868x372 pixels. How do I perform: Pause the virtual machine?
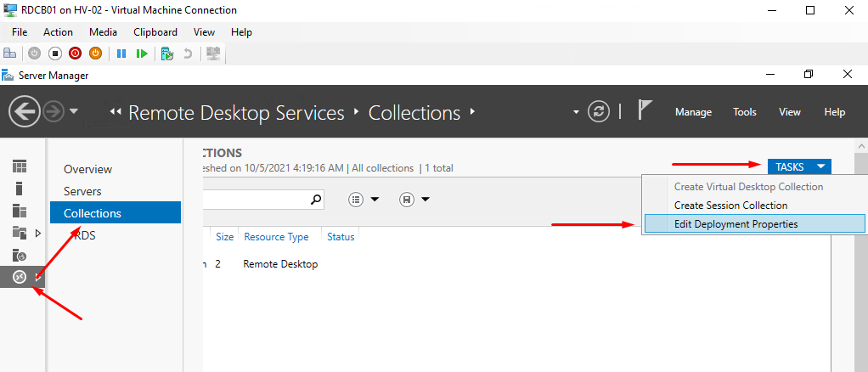[x=121, y=54]
